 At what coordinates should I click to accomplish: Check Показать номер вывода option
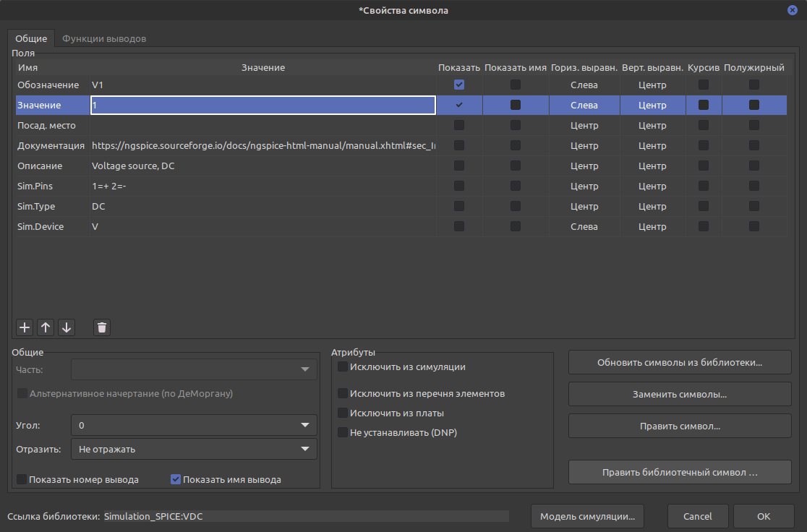pos(22,479)
